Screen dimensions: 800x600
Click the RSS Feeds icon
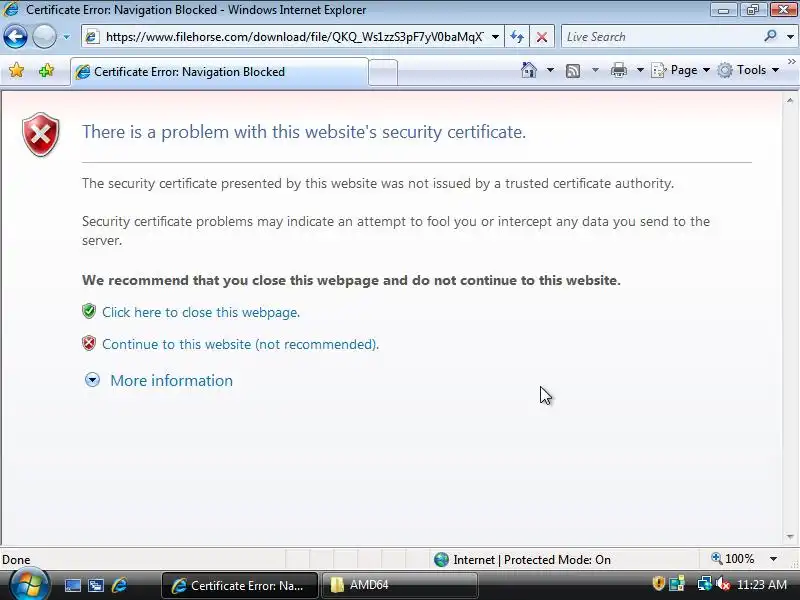573,70
